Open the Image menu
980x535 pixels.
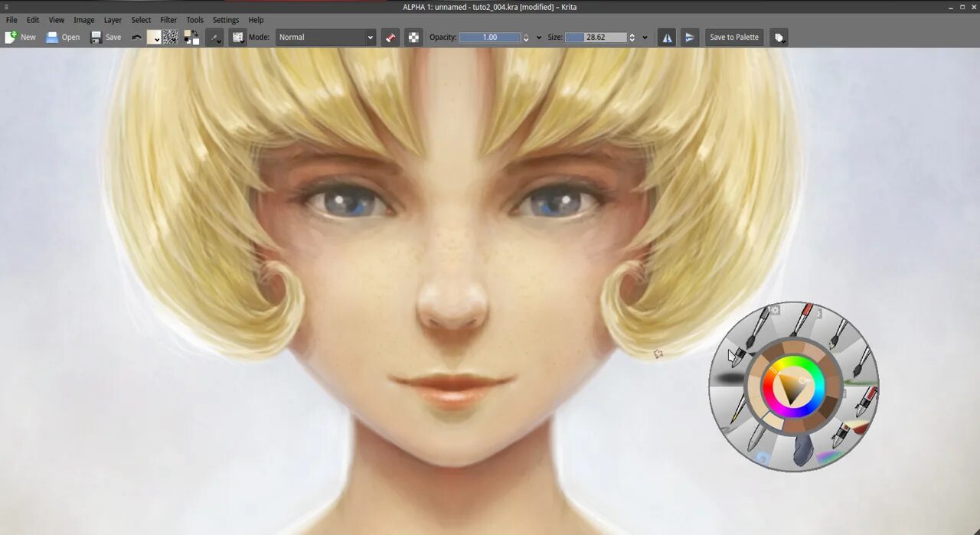(84, 20)
